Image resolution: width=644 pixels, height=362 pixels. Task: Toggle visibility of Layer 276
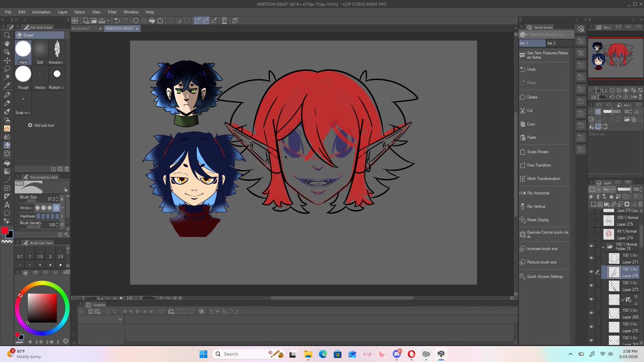tap(591, 272)
